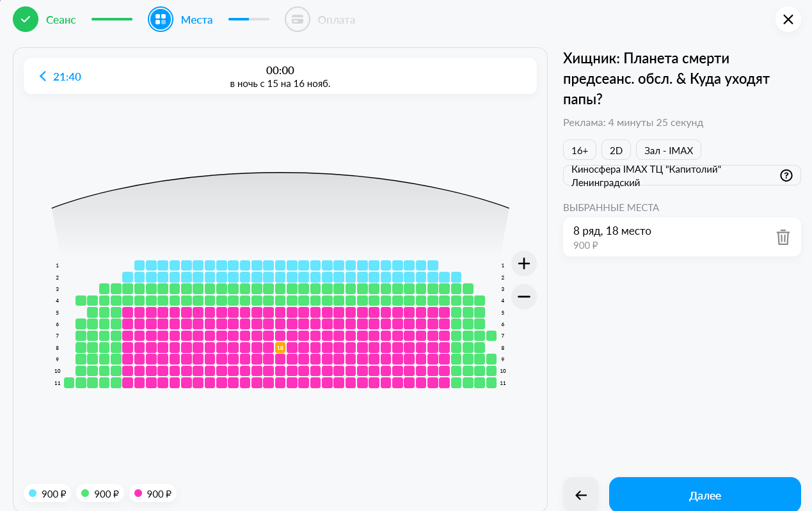Click the Оплата card step icon
Image resolution: width=812 pixels, height=511 pixels.
(x=297, y=19)
